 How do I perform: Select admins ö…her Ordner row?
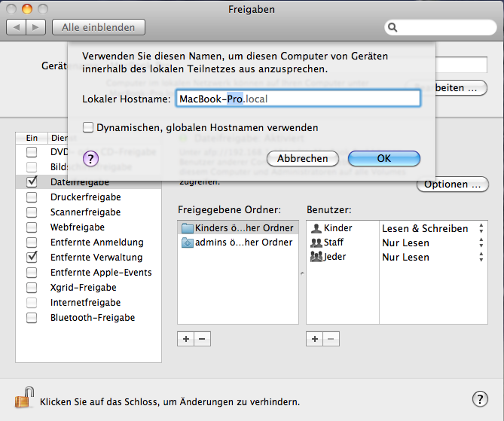[238, 243]
